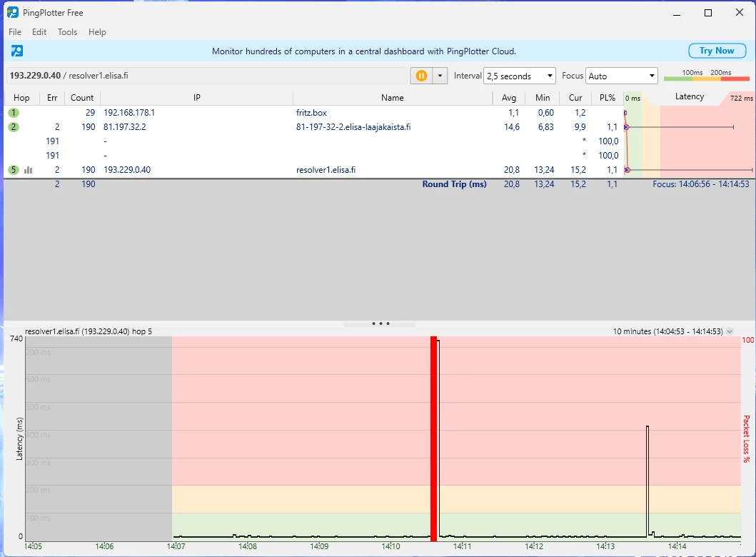This screenshot has width=756, height=557.
Task: Click the IP column header
Action: click(197, 98)
